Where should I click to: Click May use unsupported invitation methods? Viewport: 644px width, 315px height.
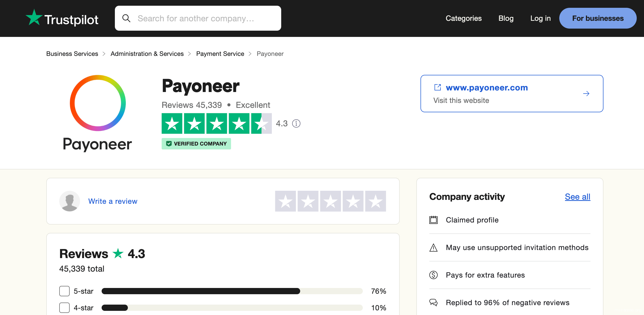click(x=517, y=247)
